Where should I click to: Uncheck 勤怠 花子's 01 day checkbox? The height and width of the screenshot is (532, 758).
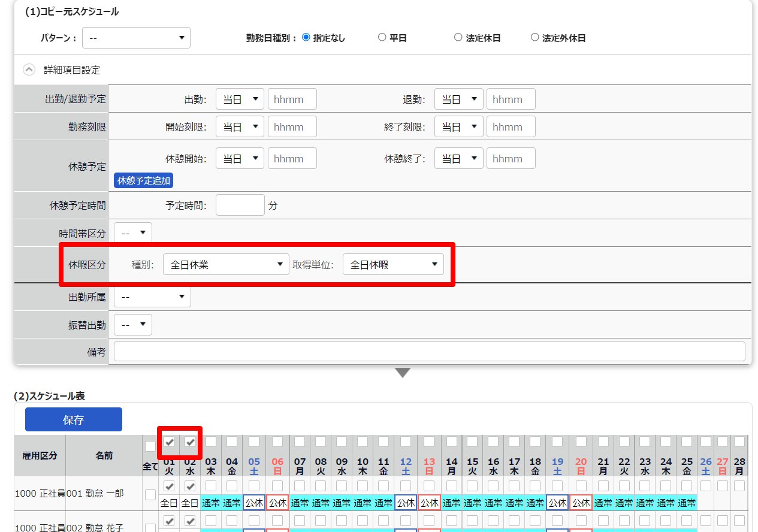click(x=170, y=521)
